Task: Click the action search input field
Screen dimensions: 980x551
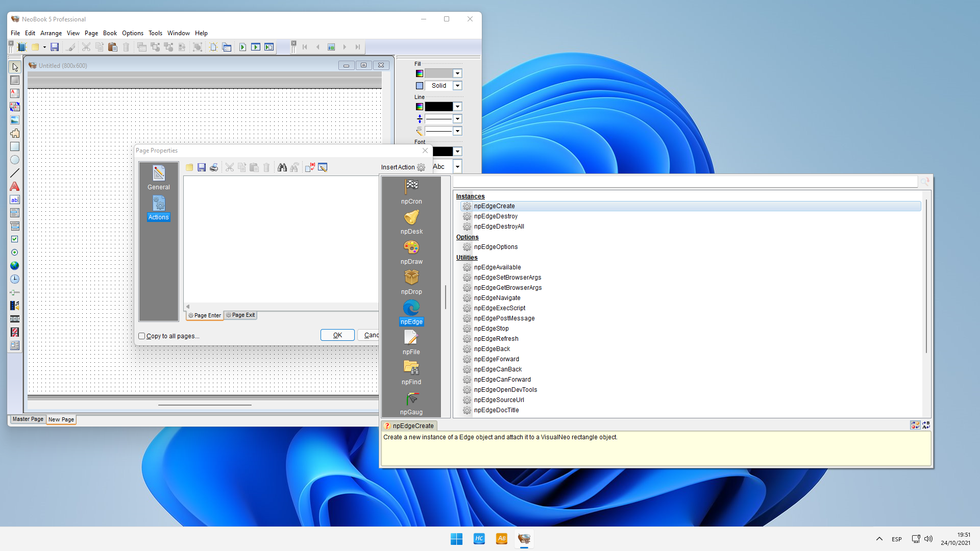Action: point(685,182)
